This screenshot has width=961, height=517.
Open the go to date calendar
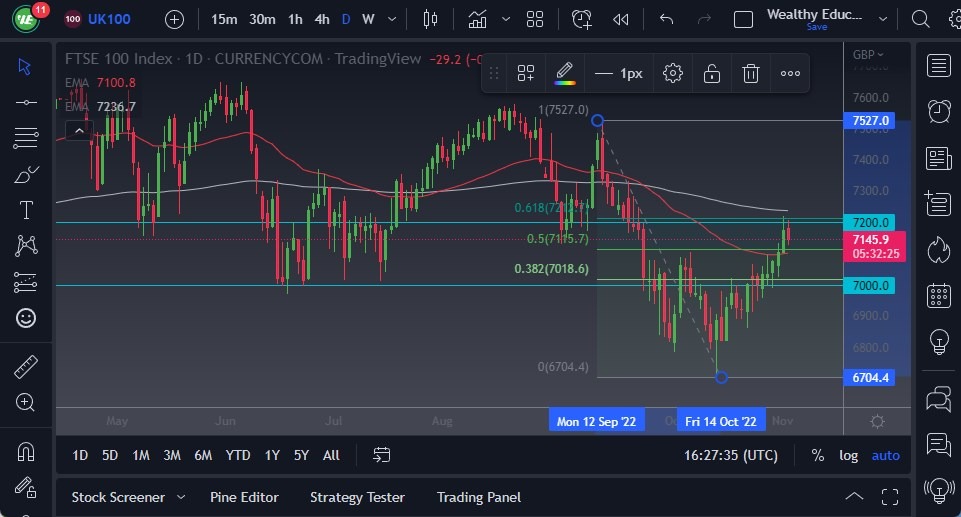381,455
